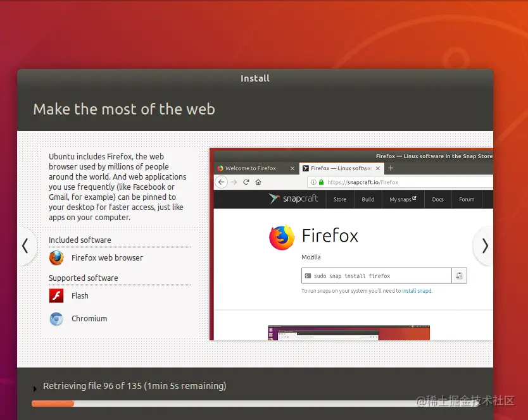Select the 'Chromium' software label

(89, 318)
